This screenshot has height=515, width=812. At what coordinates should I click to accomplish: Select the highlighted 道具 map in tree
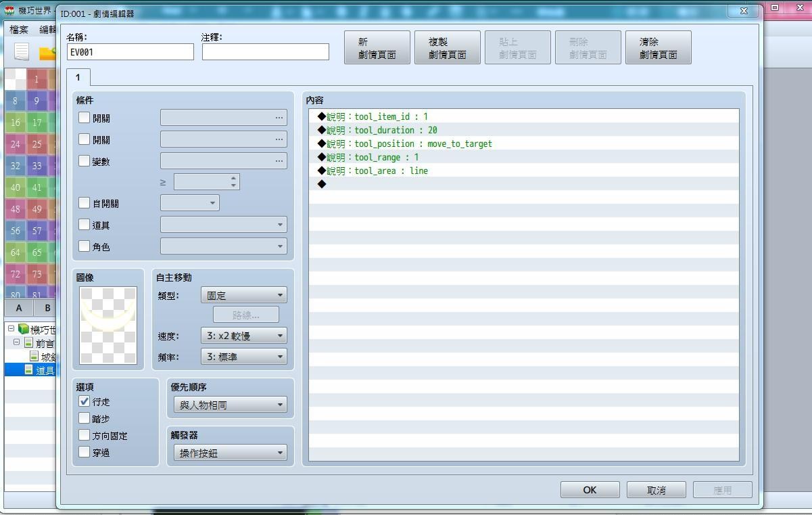coord(30,370)
